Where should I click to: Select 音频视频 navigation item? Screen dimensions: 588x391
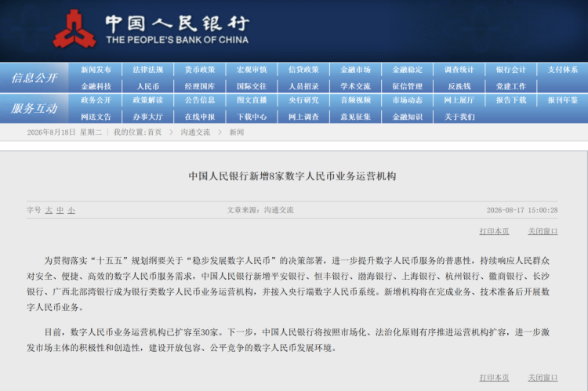pos(355,100)
